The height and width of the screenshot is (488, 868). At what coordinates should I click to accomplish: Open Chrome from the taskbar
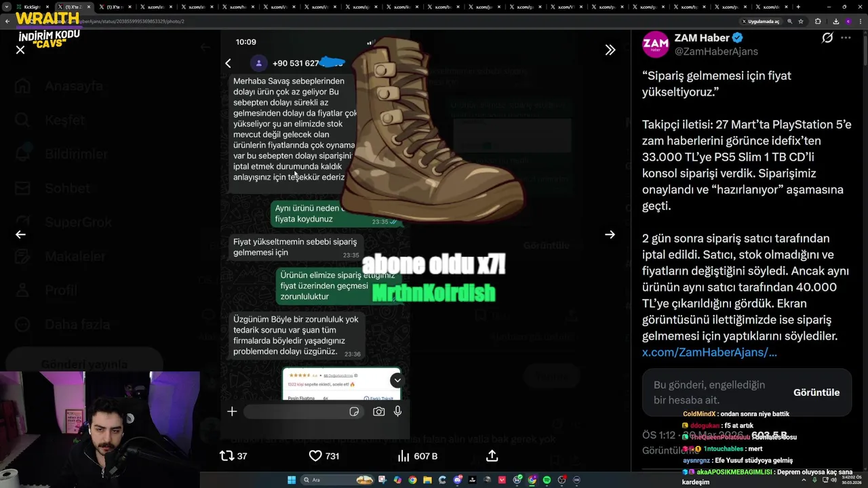(413, 480)
